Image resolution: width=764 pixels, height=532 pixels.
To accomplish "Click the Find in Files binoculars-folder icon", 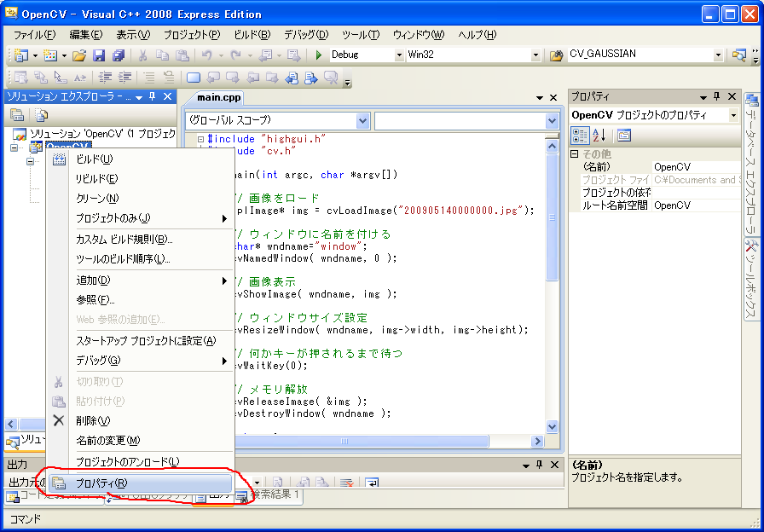I will (x=556, y=55).
